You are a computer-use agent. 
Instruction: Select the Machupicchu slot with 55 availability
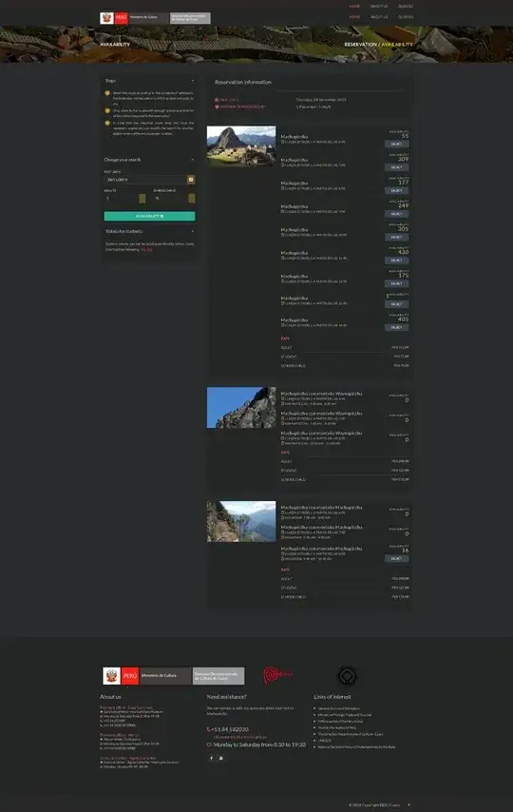pos(396,144)
